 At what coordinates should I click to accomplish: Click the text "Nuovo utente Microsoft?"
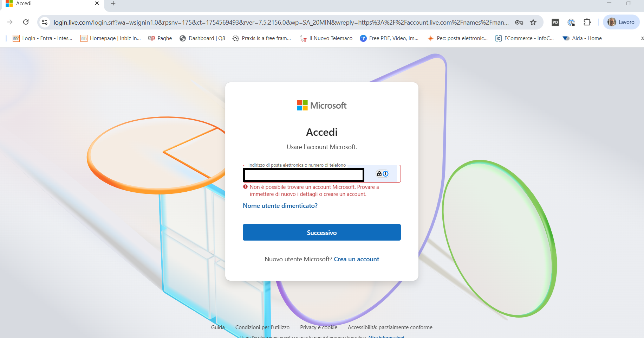tap(298, 259)
